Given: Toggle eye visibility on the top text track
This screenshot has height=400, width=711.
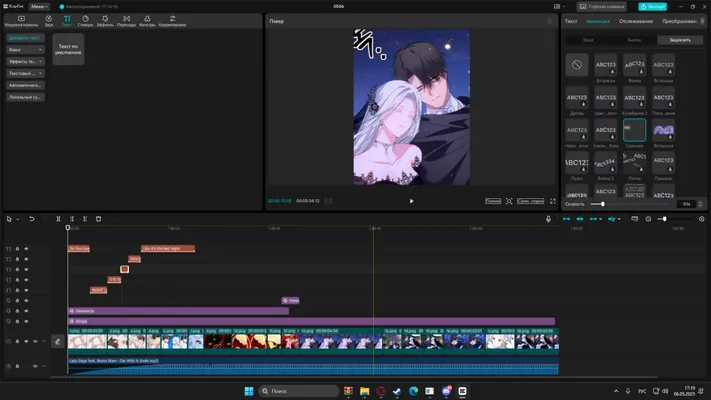Looking at the screenshot, I should tap(26, 249).
